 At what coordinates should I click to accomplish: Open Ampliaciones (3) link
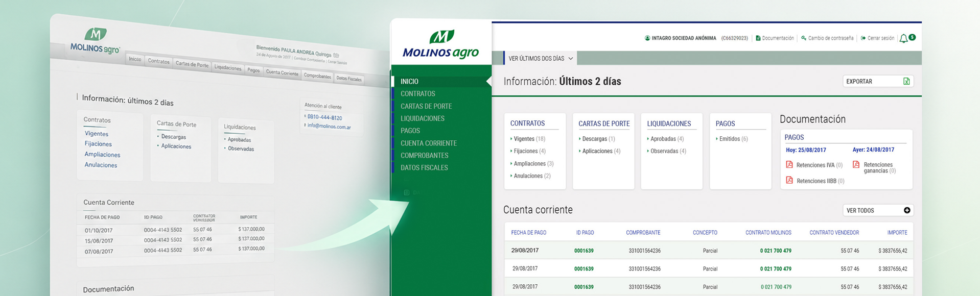tap(533, 164)
